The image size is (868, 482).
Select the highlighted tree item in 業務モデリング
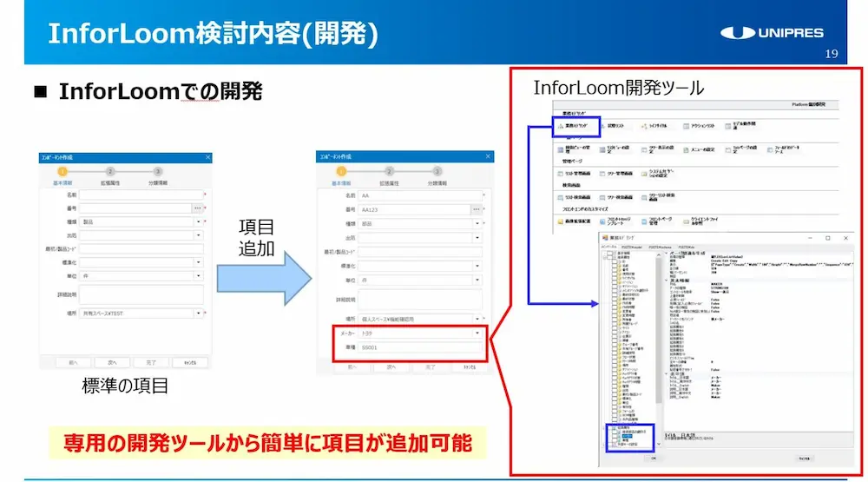628,436
